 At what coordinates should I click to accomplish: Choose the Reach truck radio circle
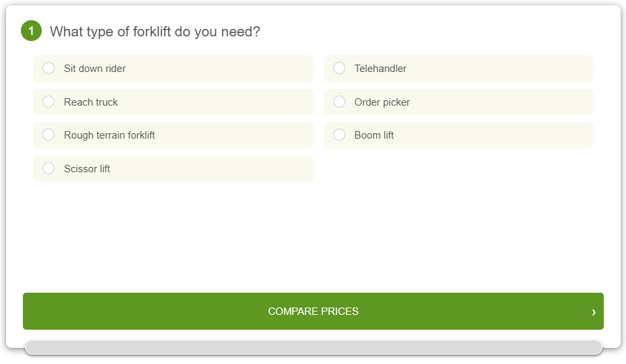coord(48,102)
